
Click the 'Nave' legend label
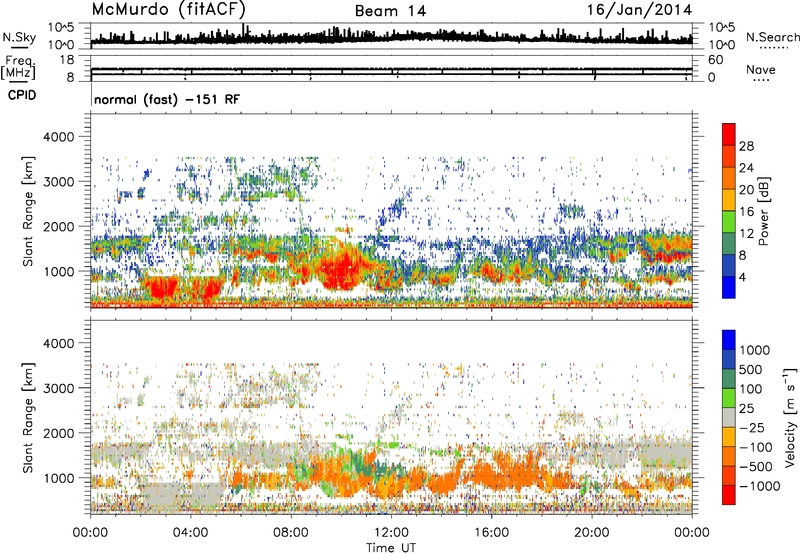coord(761,69)
